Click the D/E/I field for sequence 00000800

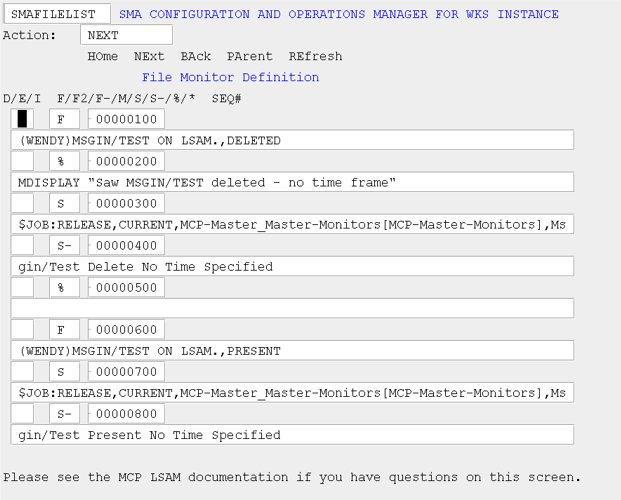[x=22, y=414]
